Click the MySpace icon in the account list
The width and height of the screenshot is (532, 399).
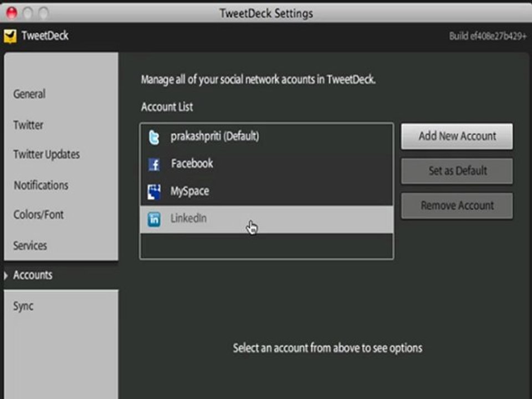(154, 192)
